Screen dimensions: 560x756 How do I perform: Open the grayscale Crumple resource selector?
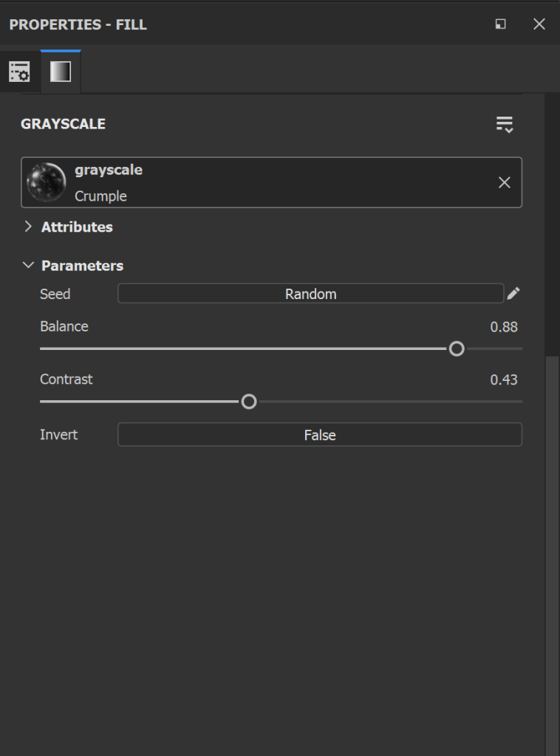pos(281,182)
